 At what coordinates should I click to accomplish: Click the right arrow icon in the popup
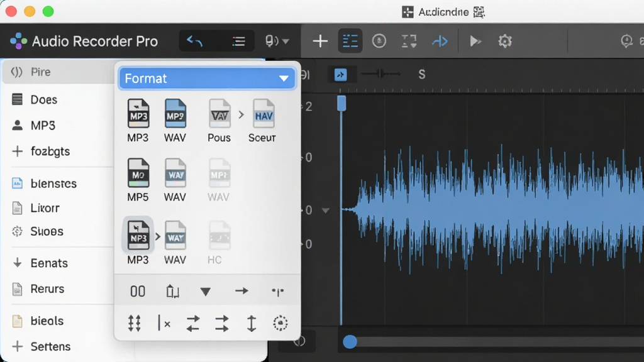241,291
